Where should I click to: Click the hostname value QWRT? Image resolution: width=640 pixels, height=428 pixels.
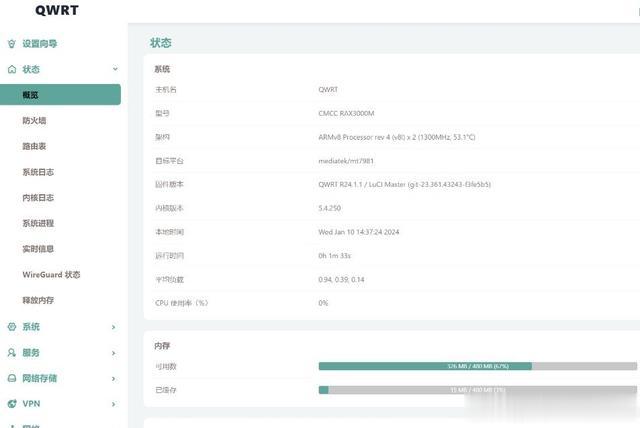[x=328, y=89]
